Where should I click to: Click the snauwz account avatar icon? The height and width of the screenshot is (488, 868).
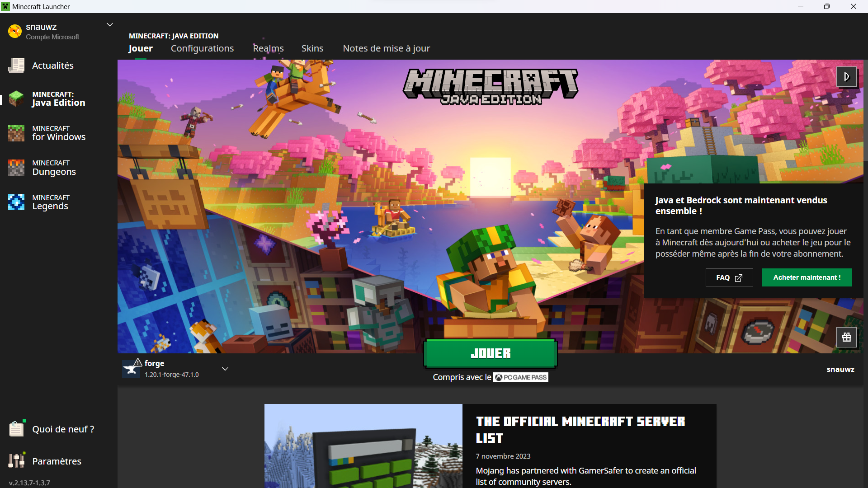[x=15, y=31]
